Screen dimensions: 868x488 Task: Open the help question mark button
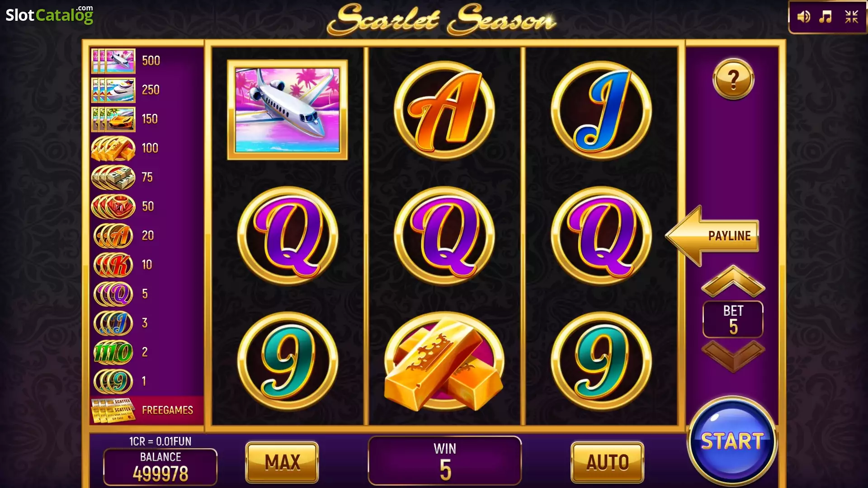(x=733, y=80)
